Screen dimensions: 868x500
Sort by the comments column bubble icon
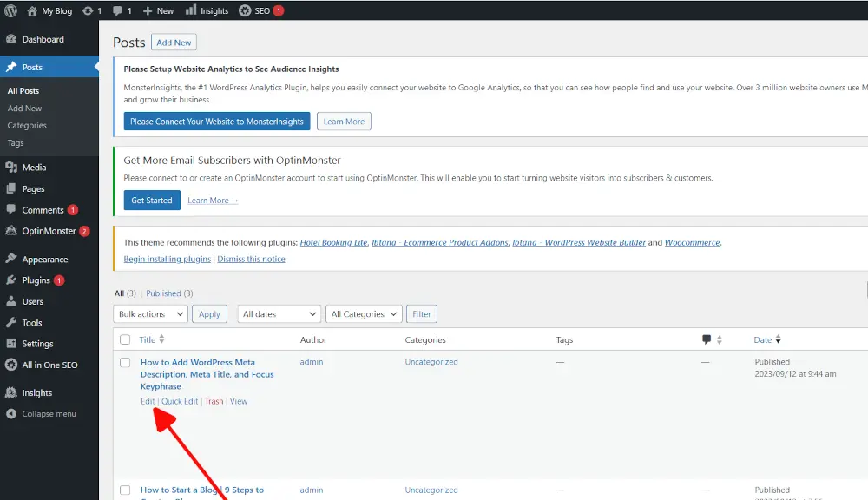point(707,339)
